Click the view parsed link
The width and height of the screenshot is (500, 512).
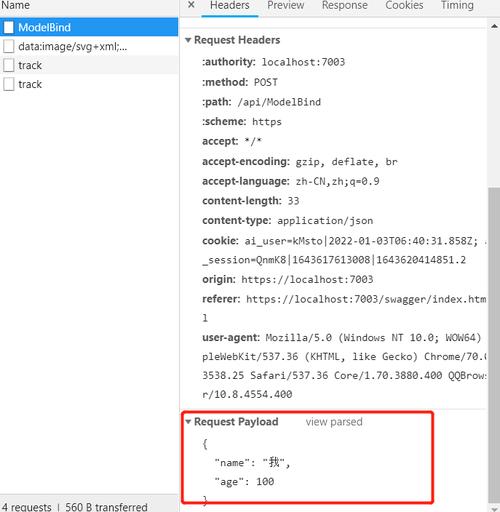334,422
